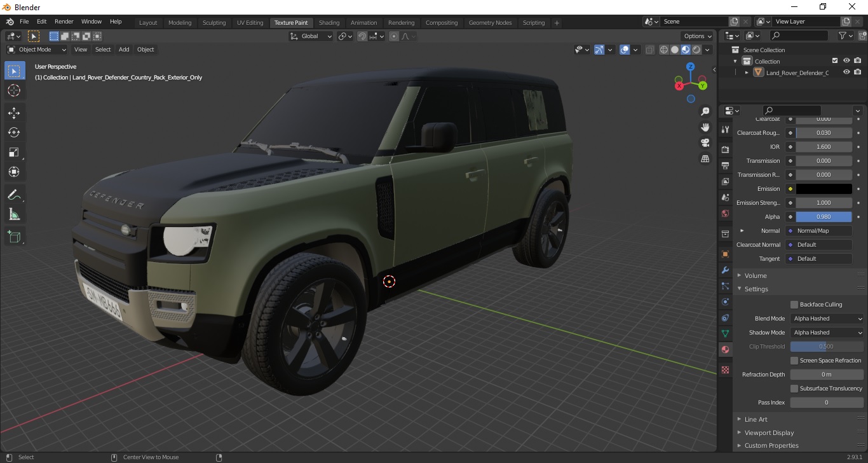Open the Scene properties tab
The width and height of the screenshot is (868, 463).
click(x=725, y=197)
